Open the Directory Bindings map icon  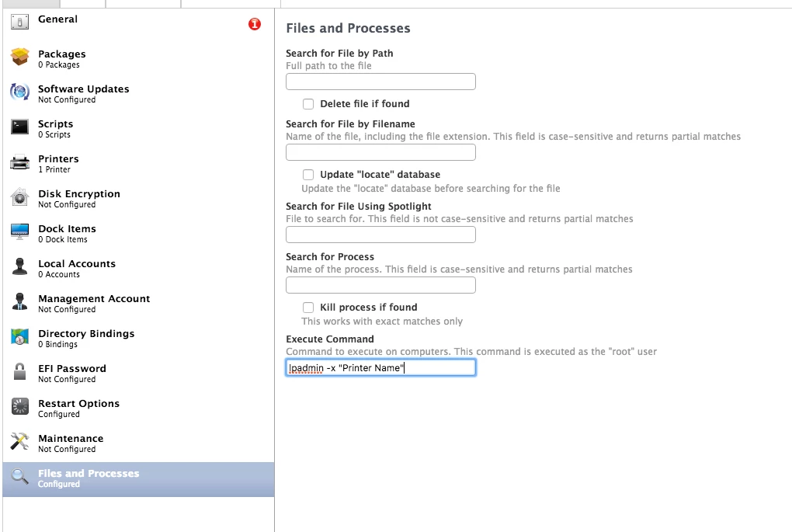tap(19, 336)
